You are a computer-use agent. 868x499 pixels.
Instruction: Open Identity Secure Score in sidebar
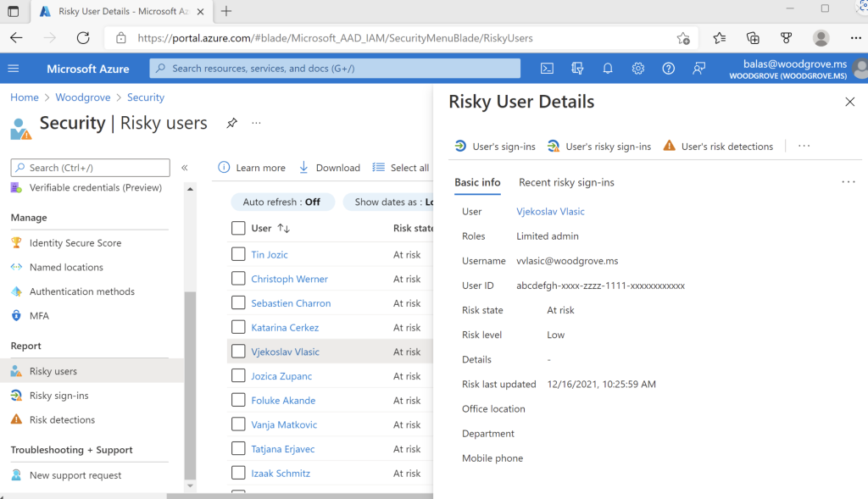(x=75, y=243)
